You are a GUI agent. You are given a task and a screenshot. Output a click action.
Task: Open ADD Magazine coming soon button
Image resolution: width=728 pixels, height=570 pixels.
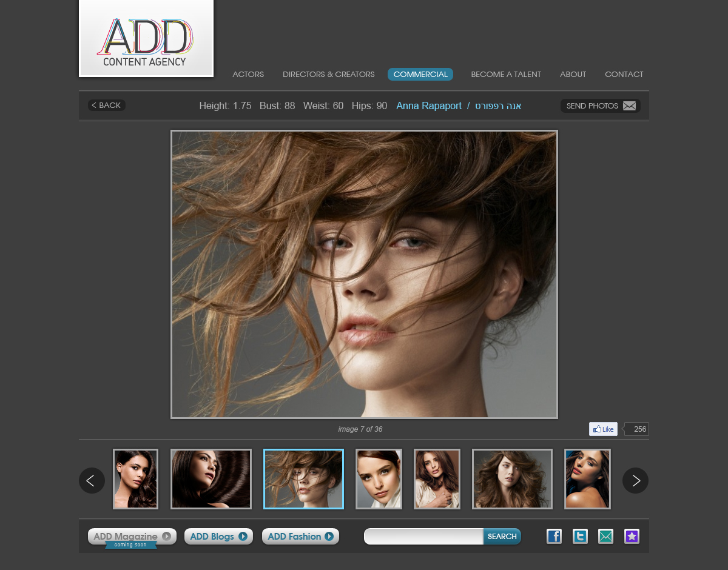132,537
